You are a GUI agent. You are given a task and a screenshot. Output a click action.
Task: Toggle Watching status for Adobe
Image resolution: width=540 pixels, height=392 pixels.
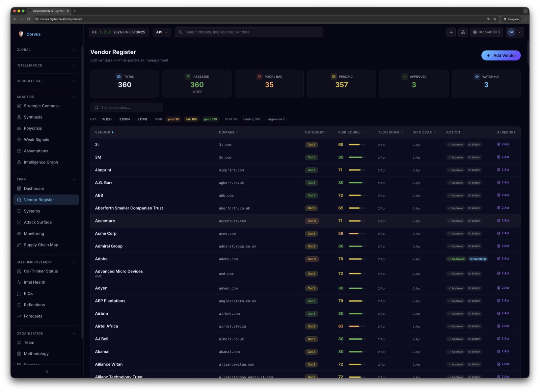478,259
